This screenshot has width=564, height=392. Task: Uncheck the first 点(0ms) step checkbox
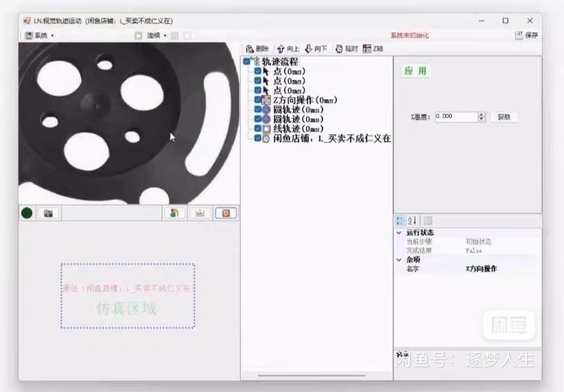pyautogui.click(x=258, y=71)
